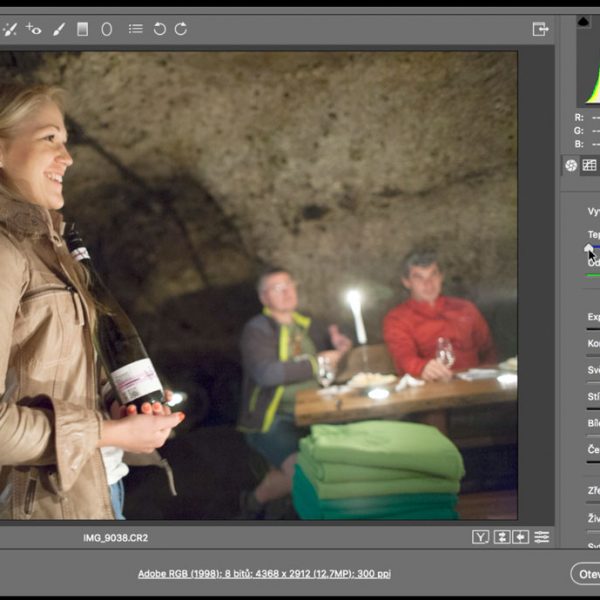Select the Adjustment Brush tool
Image resolution: width=600 pixels, height=600 pixels.
(x=59, y=29)
